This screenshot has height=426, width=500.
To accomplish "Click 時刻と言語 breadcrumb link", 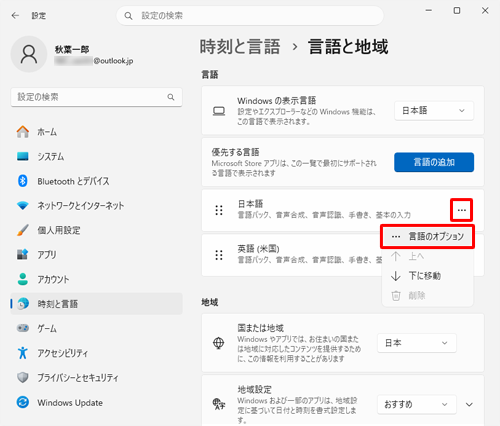I will coord(240,46).
